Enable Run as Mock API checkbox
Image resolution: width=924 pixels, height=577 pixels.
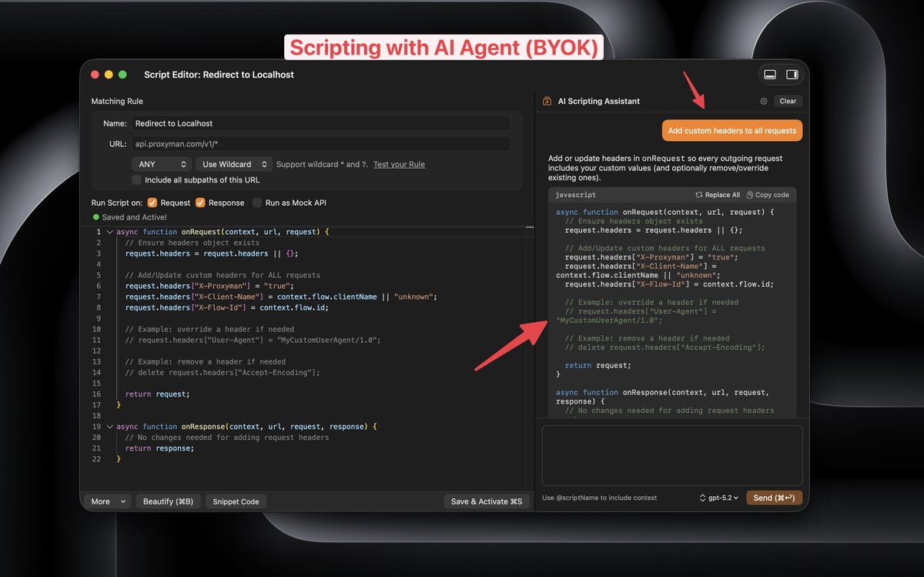pos(257,203)
